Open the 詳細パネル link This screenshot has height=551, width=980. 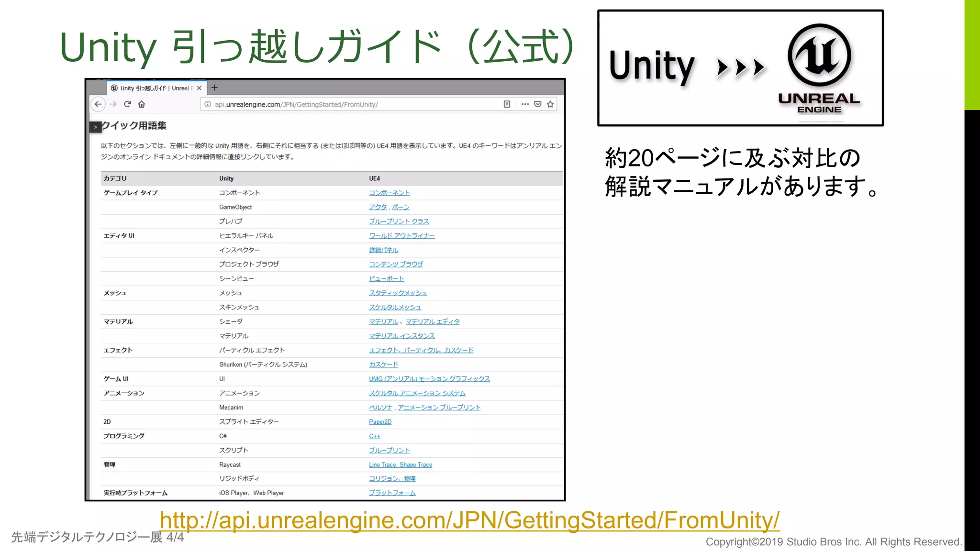coord(383,250)
